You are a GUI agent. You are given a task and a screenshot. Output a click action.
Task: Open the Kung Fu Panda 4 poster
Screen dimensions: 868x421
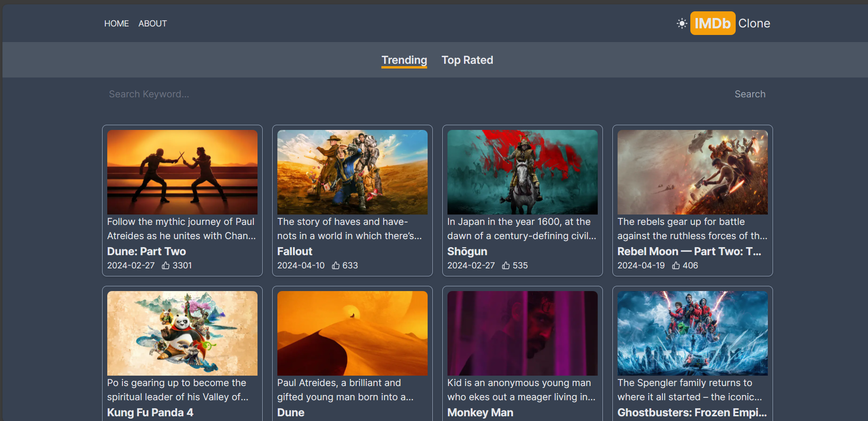point(182,333)
